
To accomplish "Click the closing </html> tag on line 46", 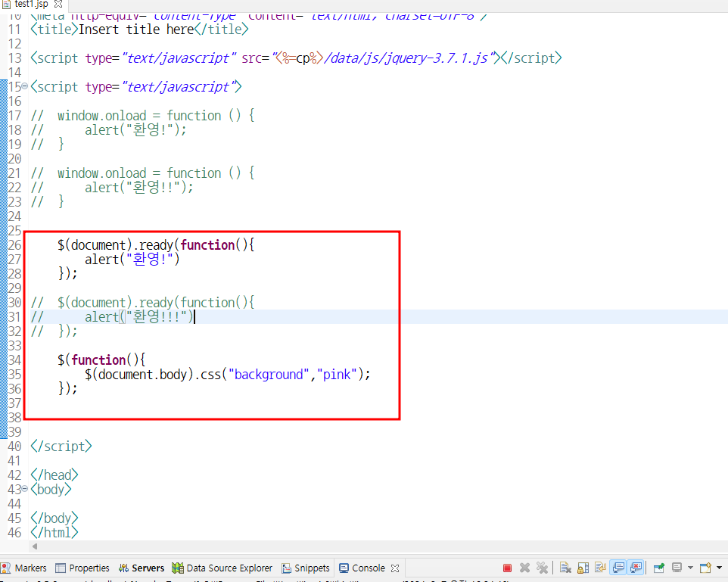I will (54, 533).
